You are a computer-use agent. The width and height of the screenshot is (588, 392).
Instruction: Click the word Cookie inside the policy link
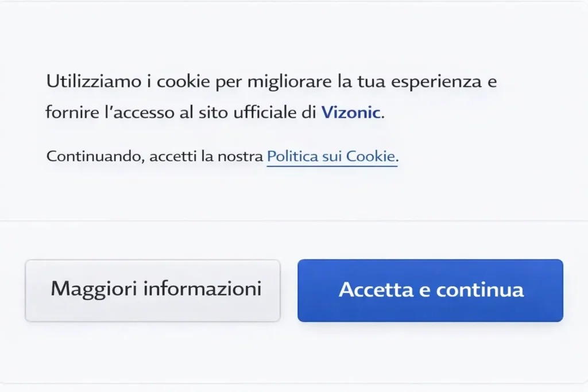(x=373, y=156)
